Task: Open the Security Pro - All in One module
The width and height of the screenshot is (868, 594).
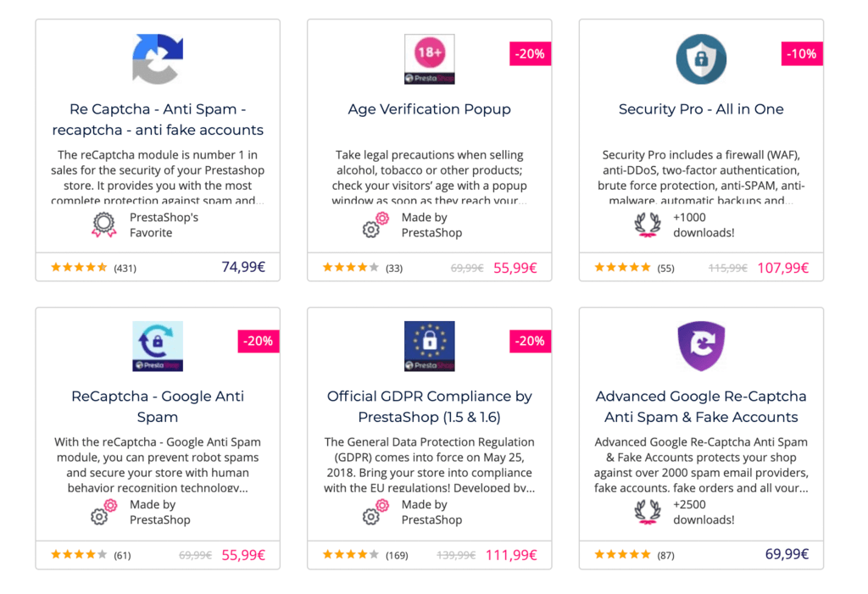Action: pos(700,108)
